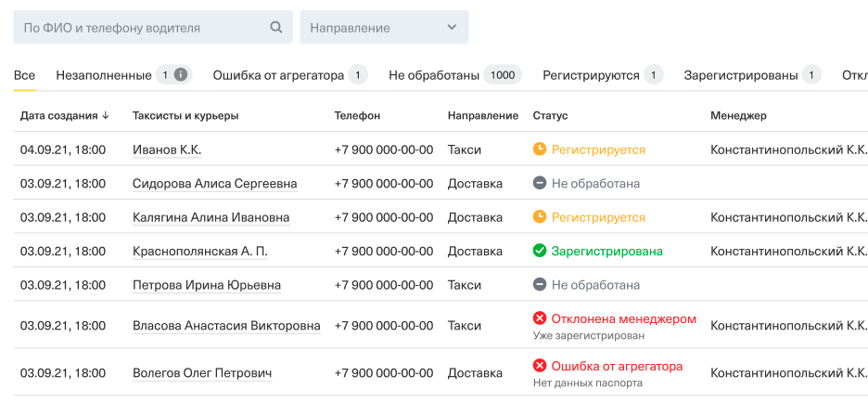Click info icon on Незаполненные tab
Viewport: 868px width, 402px height.
tap(181, 75)
